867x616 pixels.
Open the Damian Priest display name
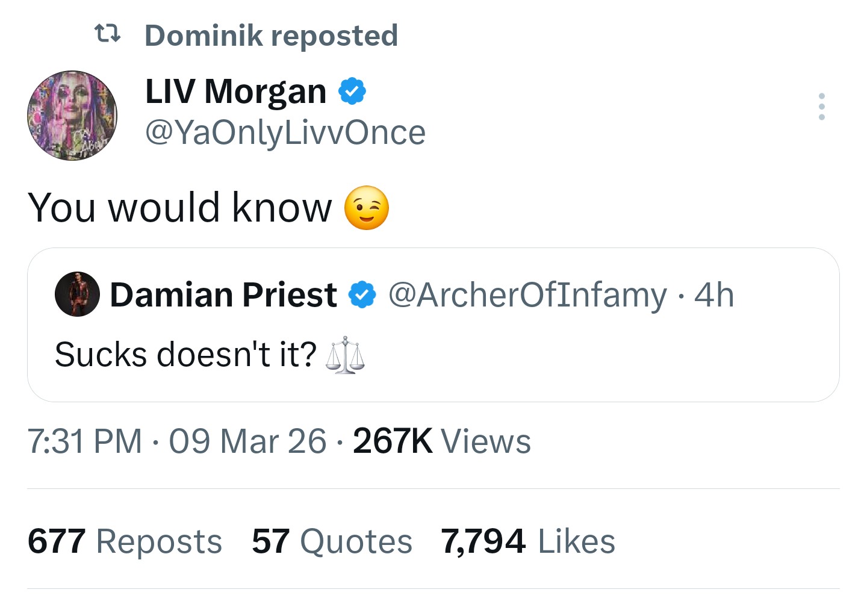pos(223,295)
